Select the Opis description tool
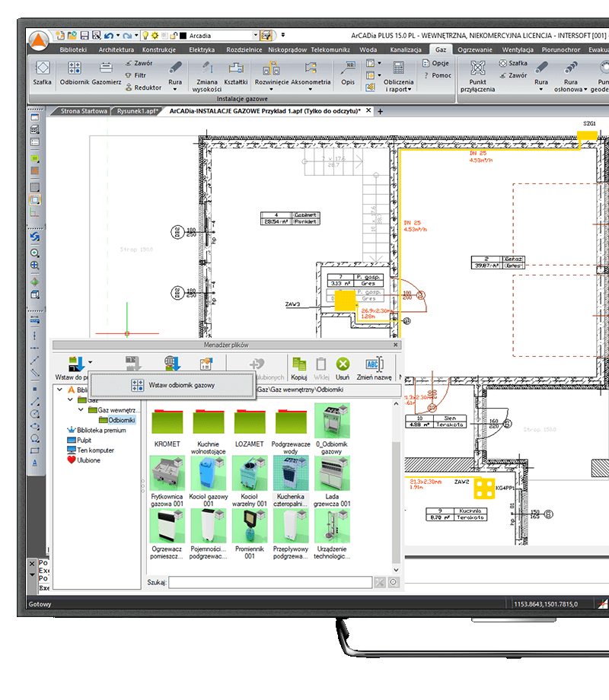Screen dimensions: 609x700 [348, 73]
